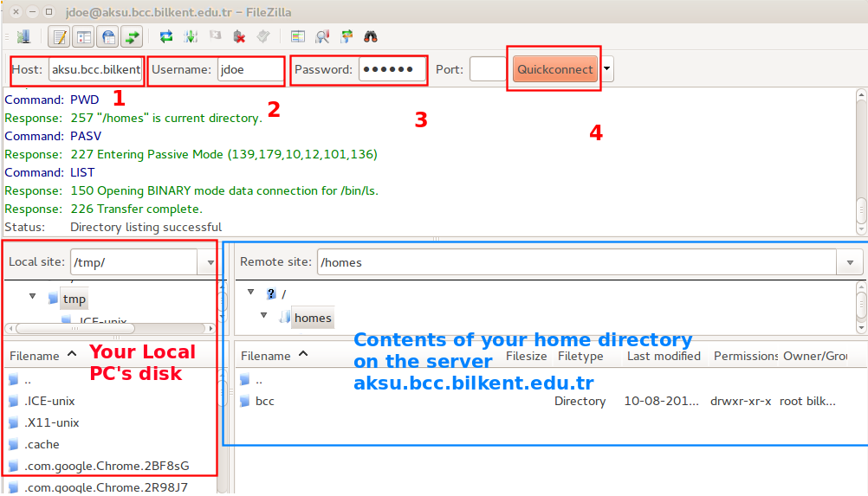Click the bcc folder icon in remote list
Viewport: 868px width, 496px height.
tap(244, 401)
